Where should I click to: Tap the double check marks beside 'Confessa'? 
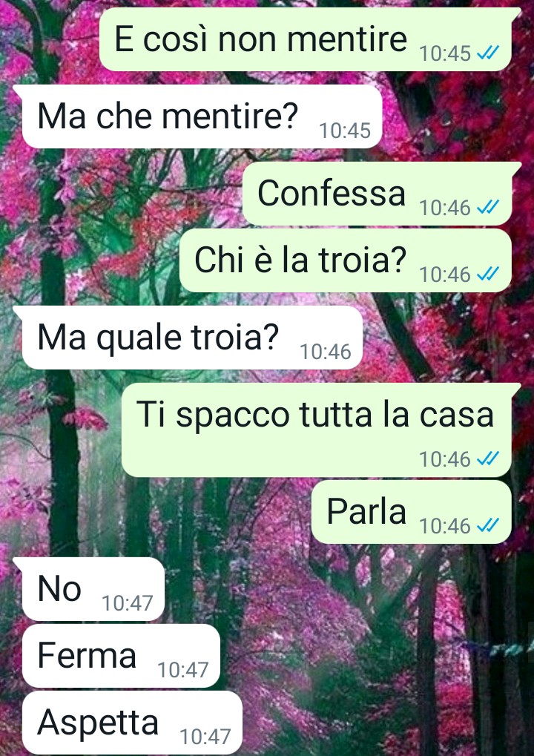[488, 208]
